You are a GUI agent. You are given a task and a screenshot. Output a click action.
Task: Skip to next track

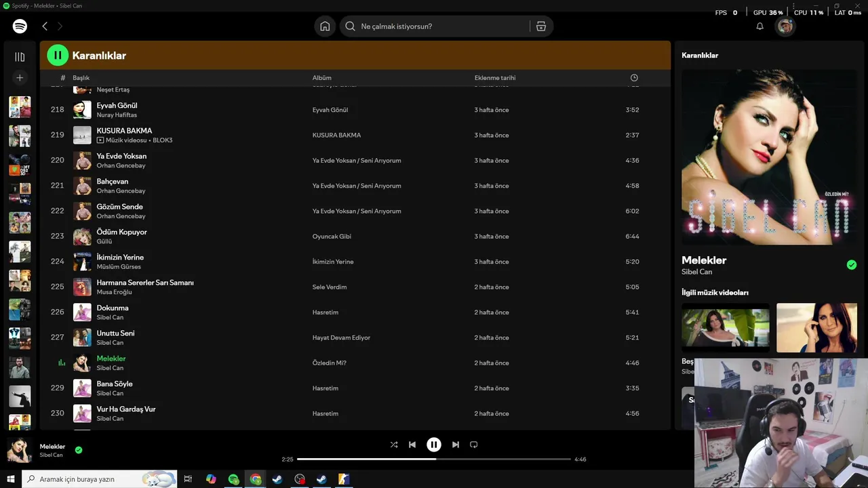click(x=456, y=445)
